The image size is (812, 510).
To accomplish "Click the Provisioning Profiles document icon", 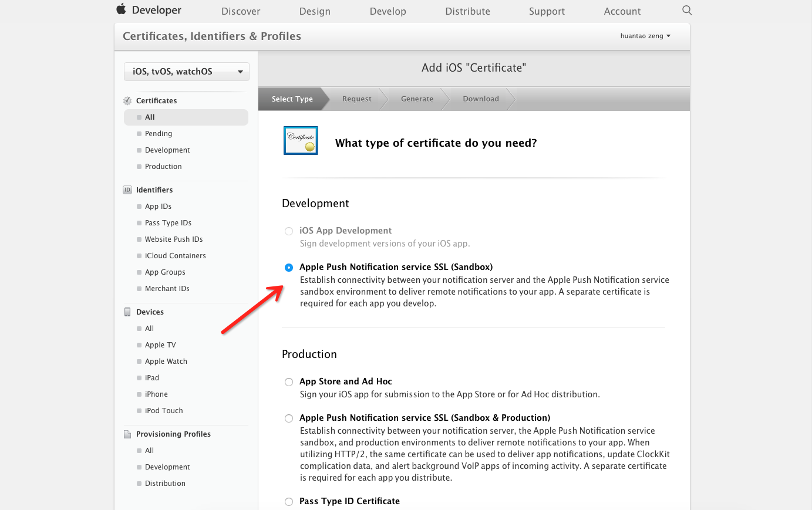I will pos(127,434).
